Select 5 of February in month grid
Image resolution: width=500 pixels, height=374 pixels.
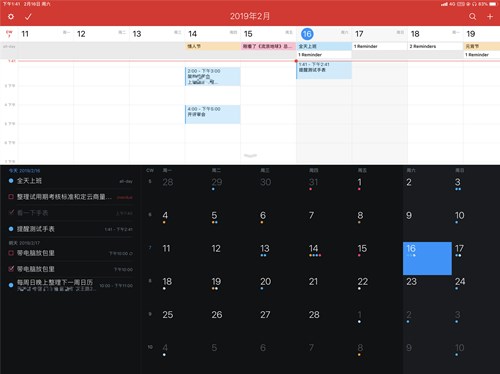[214, 215]
